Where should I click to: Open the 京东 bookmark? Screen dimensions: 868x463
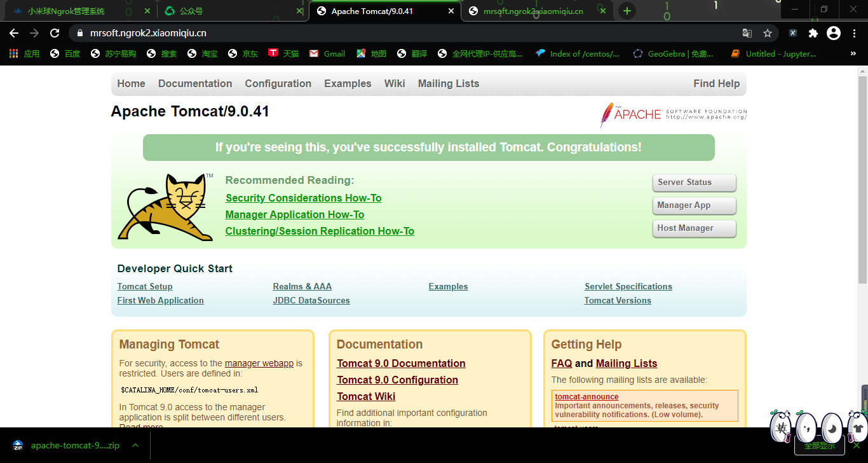point(243,54)
